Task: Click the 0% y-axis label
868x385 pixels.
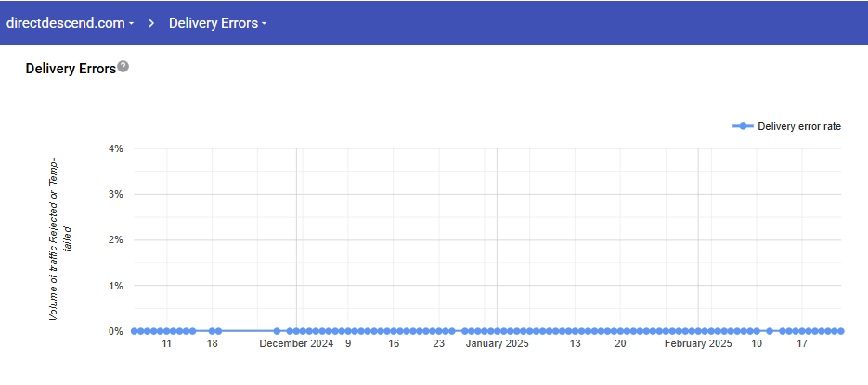Action: pos(115,331)
